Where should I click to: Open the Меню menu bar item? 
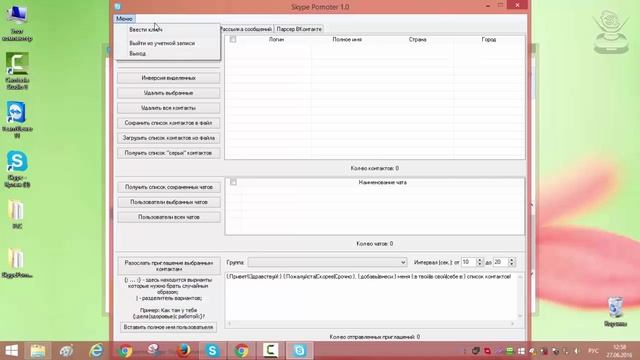tap(124, 19)
